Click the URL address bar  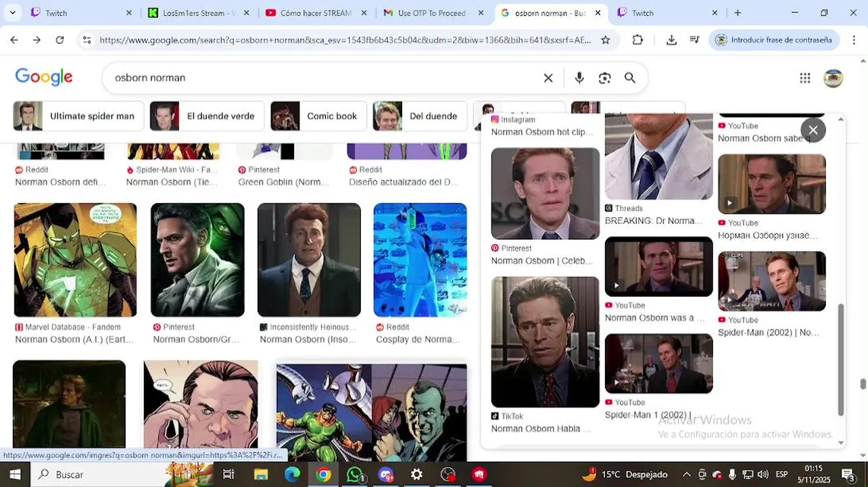345,40
